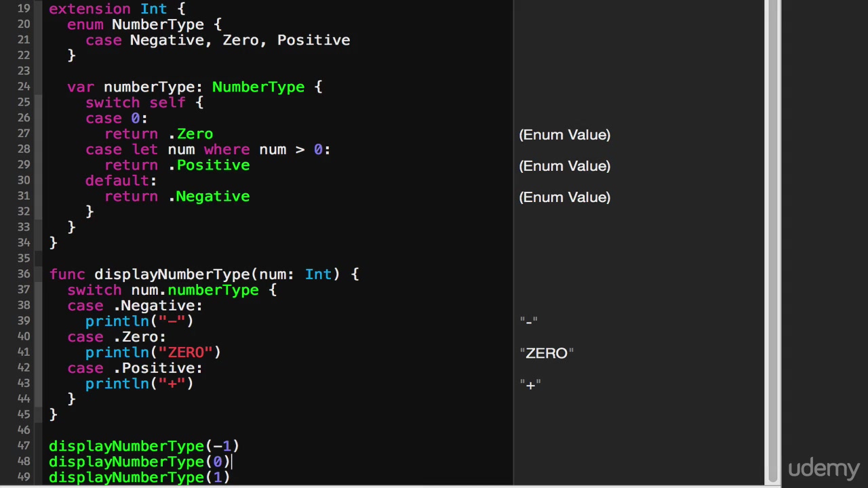
Task: Select "Int" in the extension declaration
Action: tap(153, 9)
